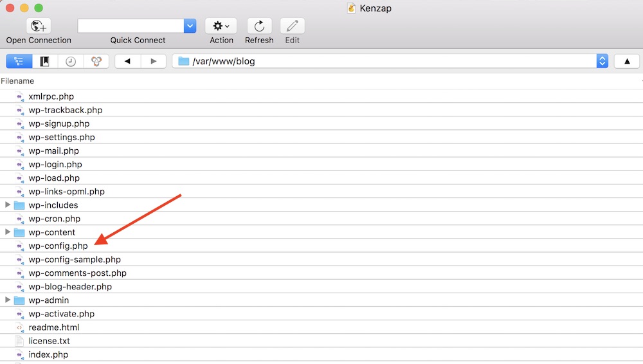
Task: Select wp-config-sample.php file
Action: coord(75,259)
